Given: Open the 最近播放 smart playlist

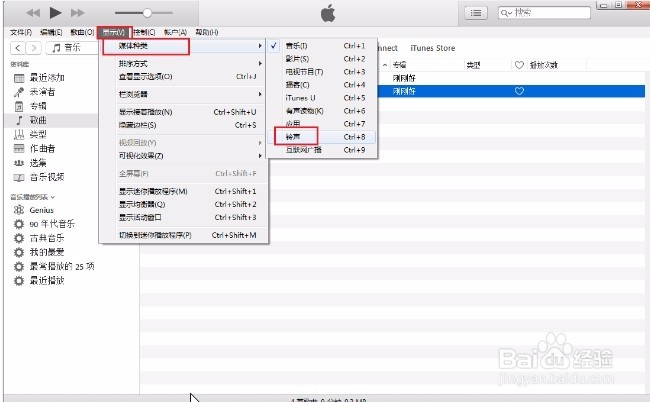Looking at the screenshot, I should coord(47,281).
